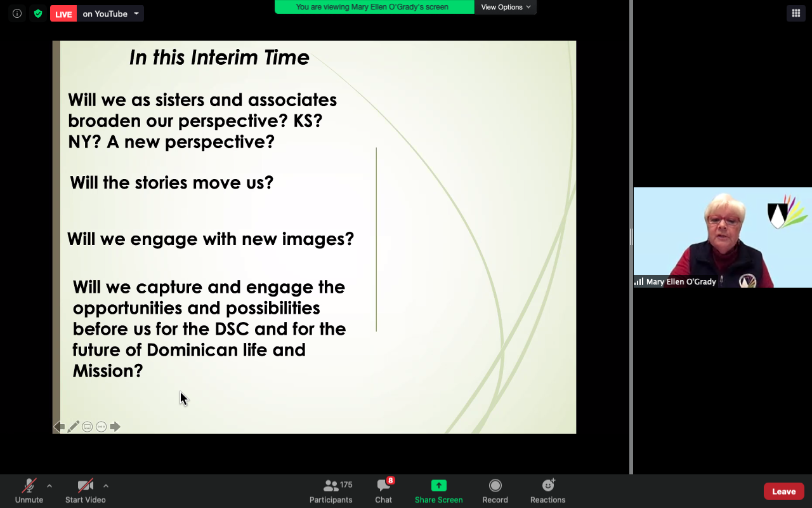Select the slide pen annotation tool
The height and width of the screenshot is (508, 812).
click(x=74, y=427)
